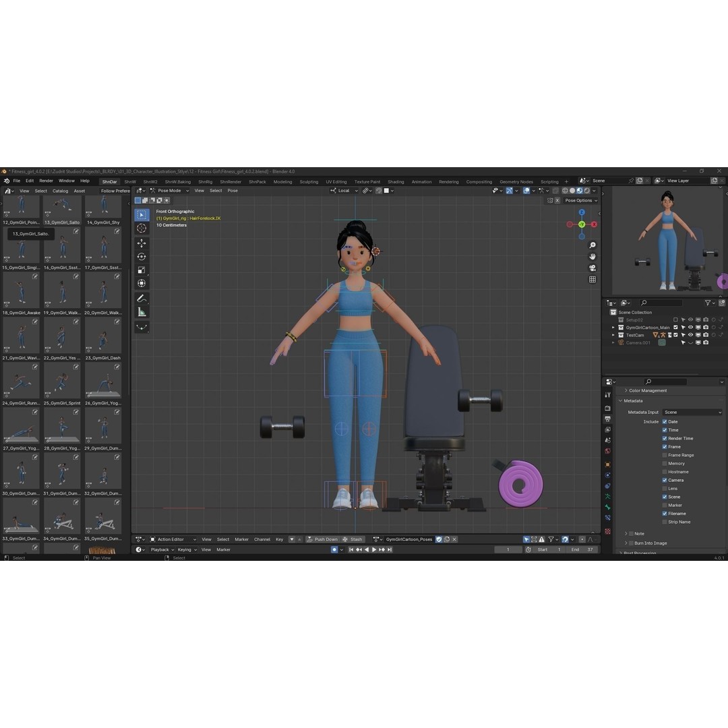Click the pan view hand icon
Screen dimensions: 728x728
(x=593, y=257)
